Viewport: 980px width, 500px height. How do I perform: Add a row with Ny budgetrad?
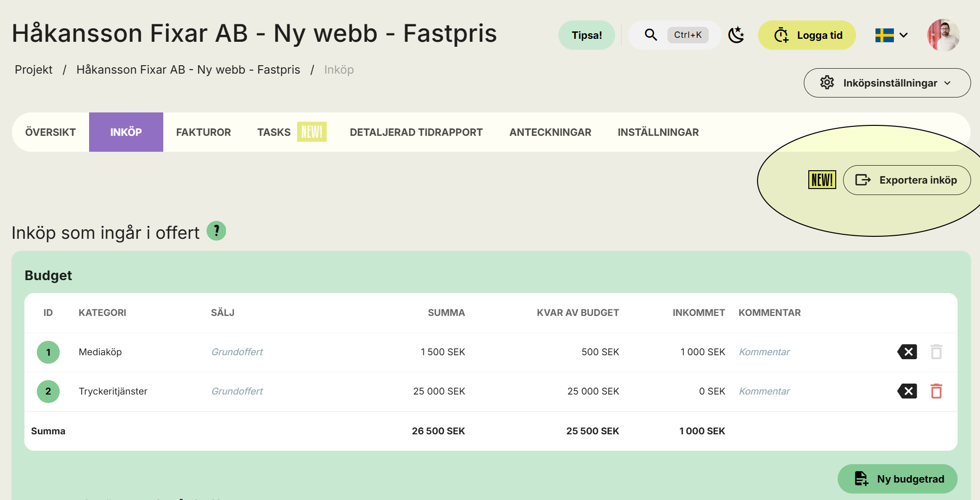coord(897,479)
